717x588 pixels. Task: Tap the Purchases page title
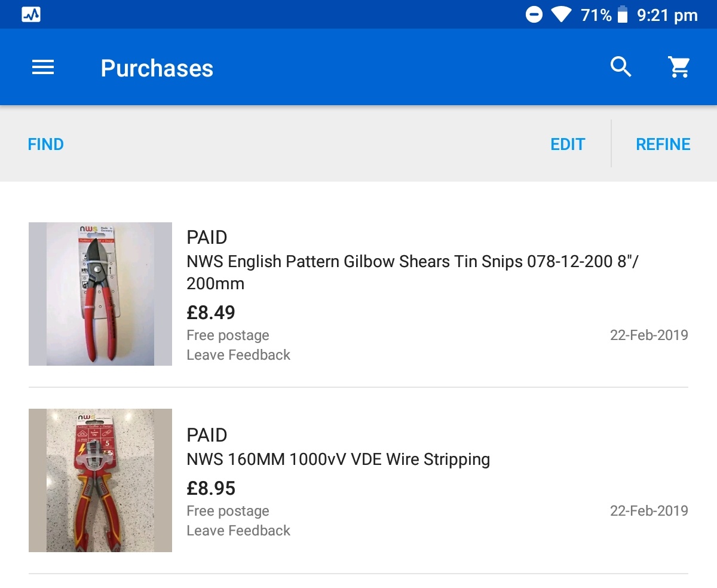[x=157, y=68]
